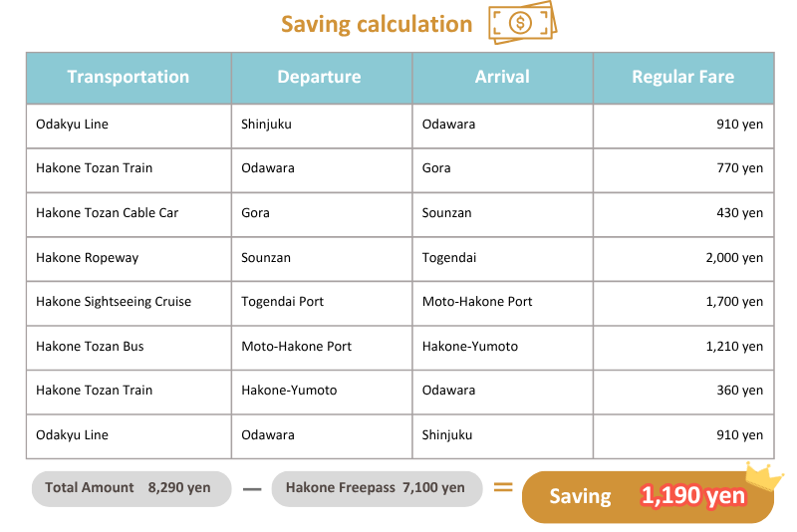This screenshot has width=797, height=532.
Task: Click the gold crown icon
Action: point(764,477)
